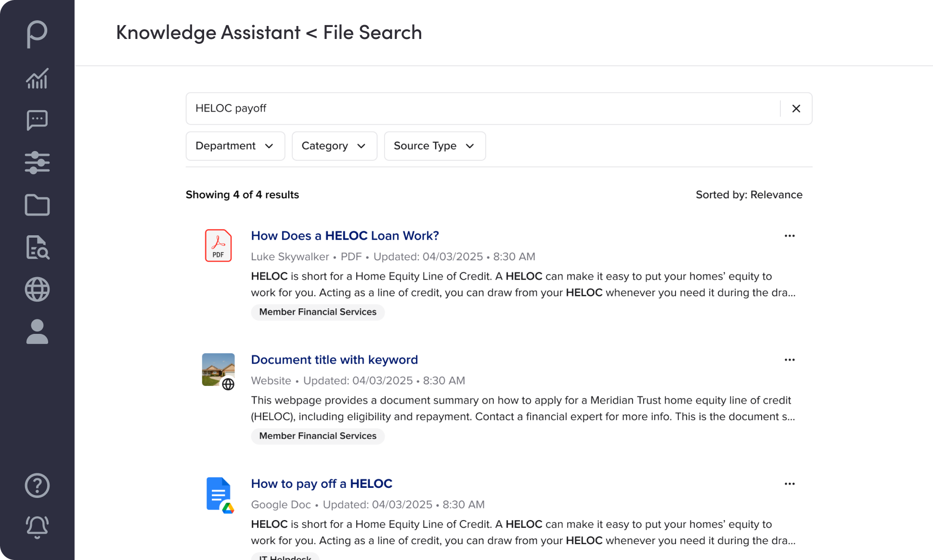
Task: Open the user profile sidebar icon
Action: [37, 332]
